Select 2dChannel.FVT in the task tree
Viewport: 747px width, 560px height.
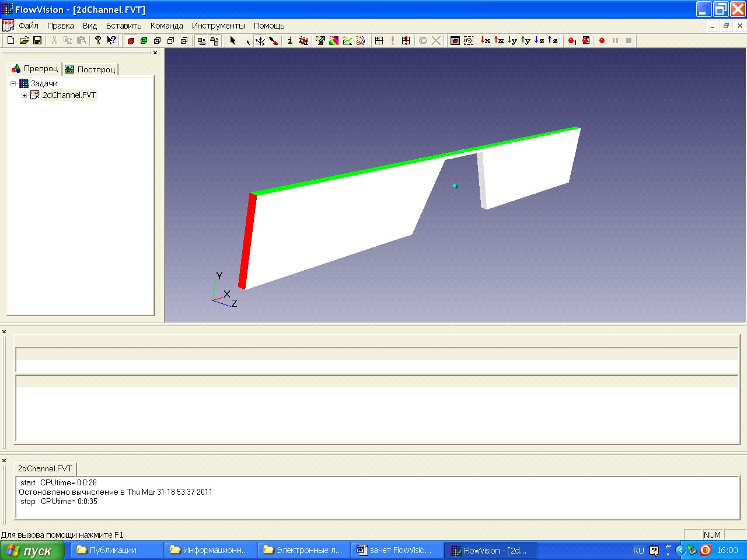click(69, 95)
